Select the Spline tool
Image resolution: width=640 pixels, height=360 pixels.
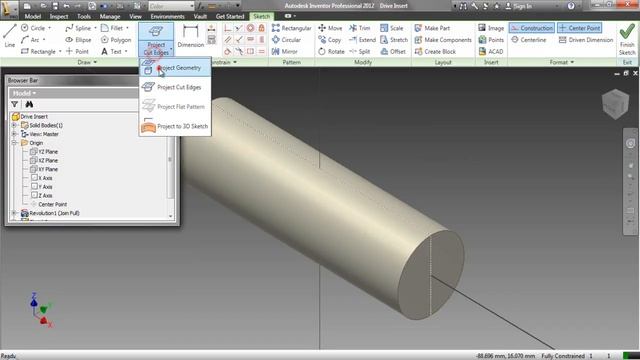click(x=78, y=28)
